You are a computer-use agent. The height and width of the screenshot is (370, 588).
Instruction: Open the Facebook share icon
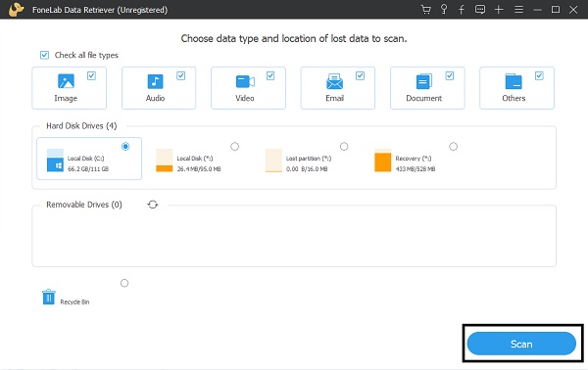pyautogui.click(x=462, y=10)
